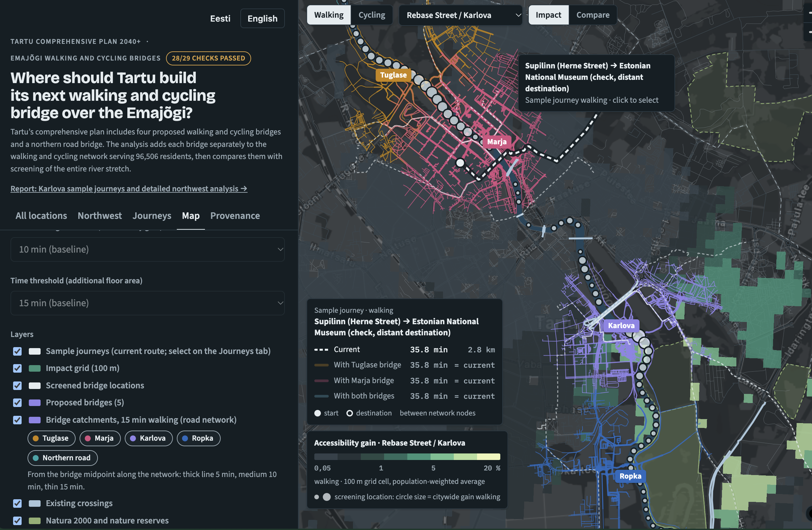Toggle the Northern road catchment chip
This screenshot has width=812, height=530.
click(x=63, y=458)
